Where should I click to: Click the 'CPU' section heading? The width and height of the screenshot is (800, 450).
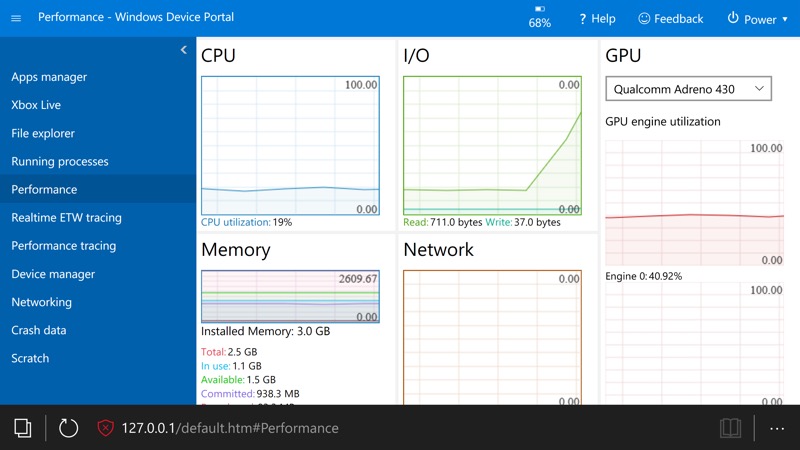pos(218,55)
